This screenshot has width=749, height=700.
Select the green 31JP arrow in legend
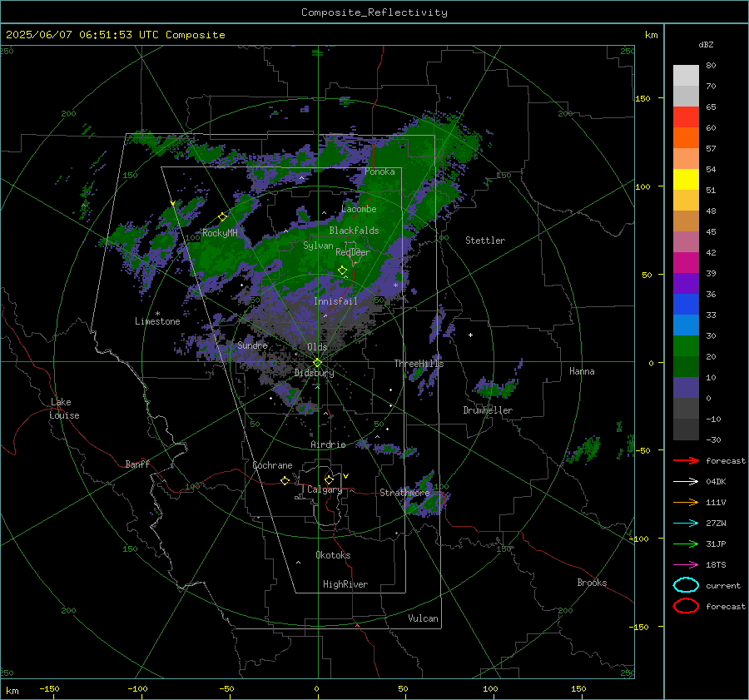(x=686, y=544)
